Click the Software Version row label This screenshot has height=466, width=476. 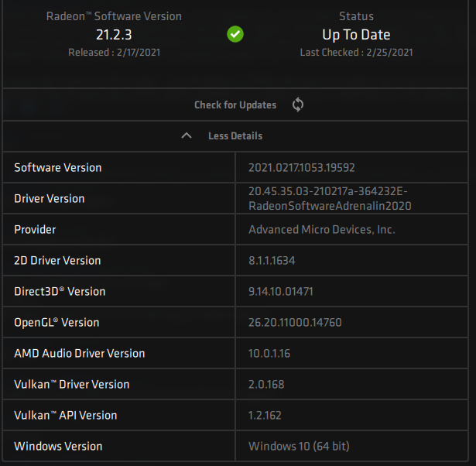[58, 167]
